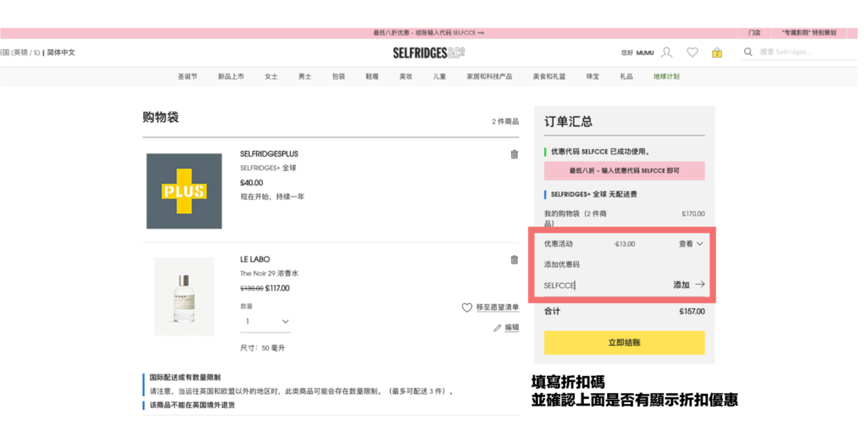Click the Selfridges PLUS product thumbnail
Screen dimensions: 868x432
pos(184,191)
